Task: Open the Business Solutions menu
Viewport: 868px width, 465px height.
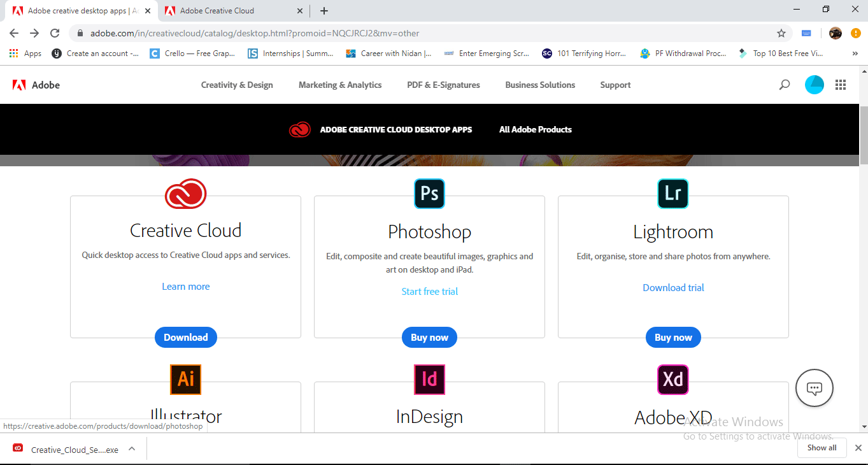Action: [539, 84]
